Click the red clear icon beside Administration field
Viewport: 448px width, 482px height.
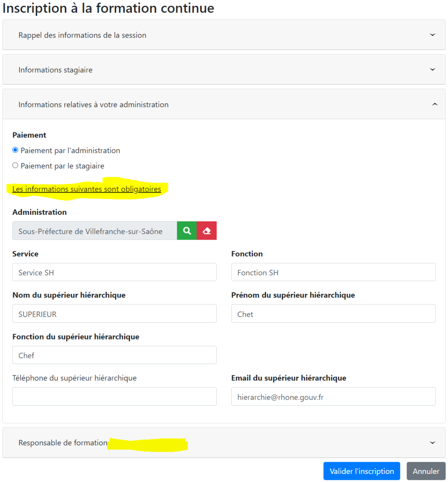pos(206,231)
